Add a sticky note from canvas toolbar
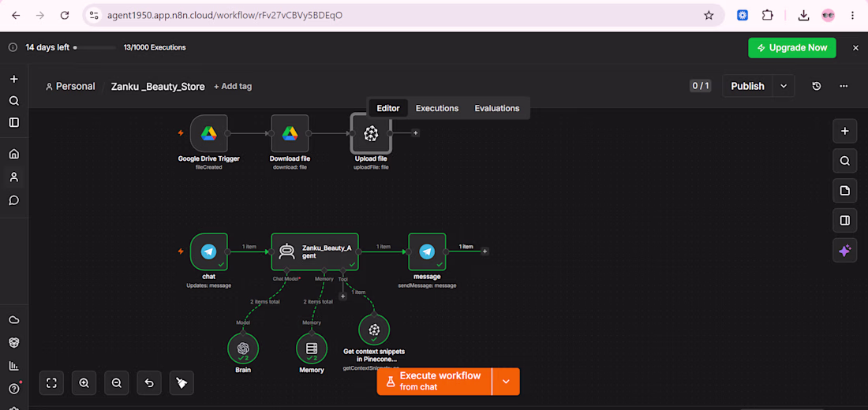The height and width of the screenshot is (410, 868). [845, 191]
